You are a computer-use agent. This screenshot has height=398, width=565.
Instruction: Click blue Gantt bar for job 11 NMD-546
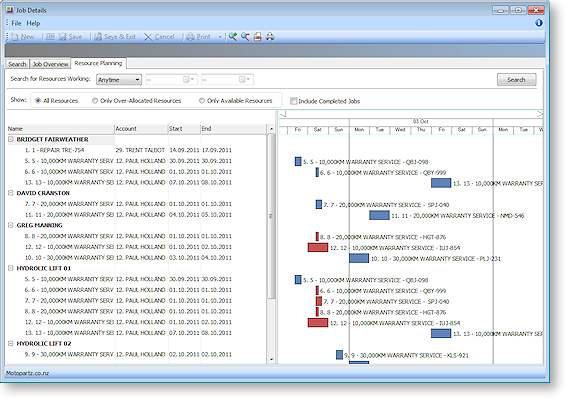point(379,215)
